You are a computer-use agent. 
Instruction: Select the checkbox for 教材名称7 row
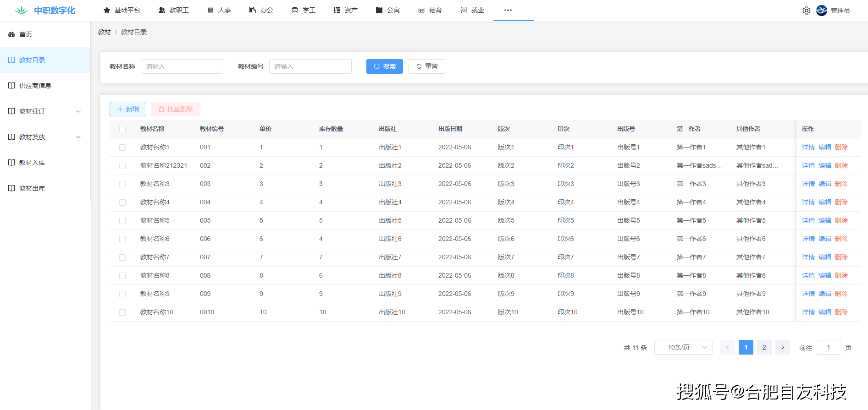(122, 257)
